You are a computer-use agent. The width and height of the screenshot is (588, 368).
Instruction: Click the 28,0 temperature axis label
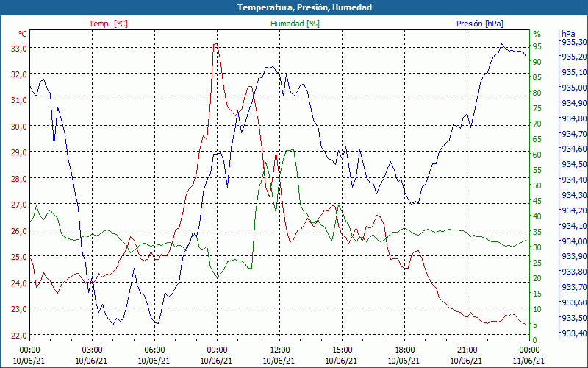coord(18,179)
